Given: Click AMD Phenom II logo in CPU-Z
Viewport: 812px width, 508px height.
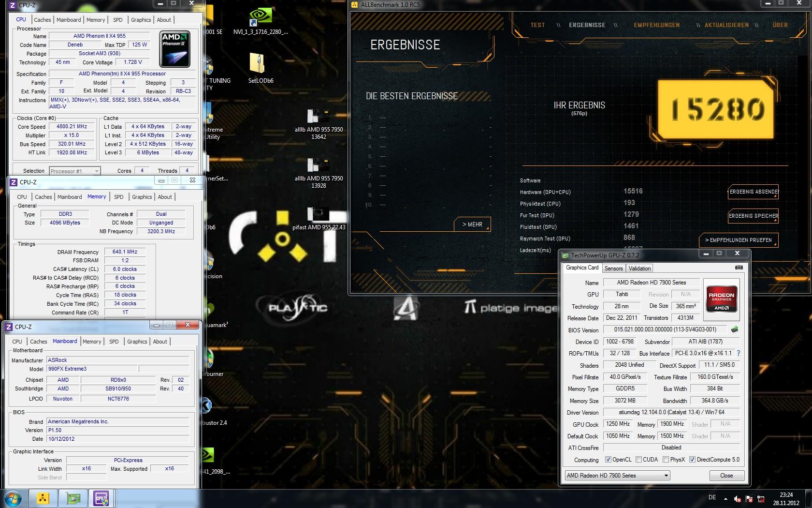Looking at the screenshot, I should coord(174,49).
